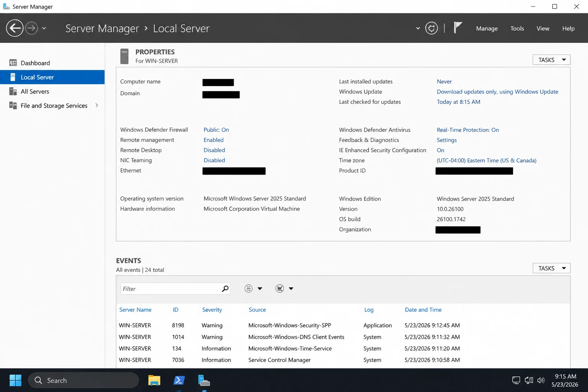This screenshot has width=588, height=392.
Task: Open the events criteria list icon
Action: tap(248, 289)
